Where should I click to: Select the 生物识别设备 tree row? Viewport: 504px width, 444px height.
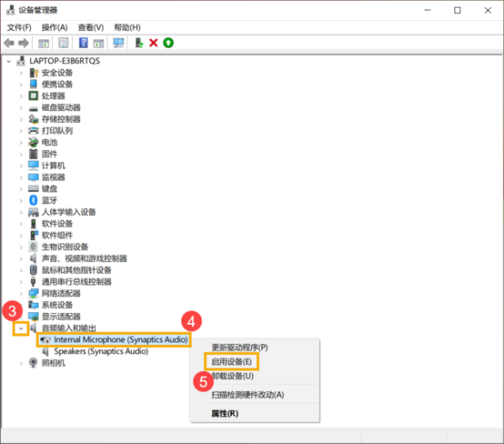[x=65, y=247]
